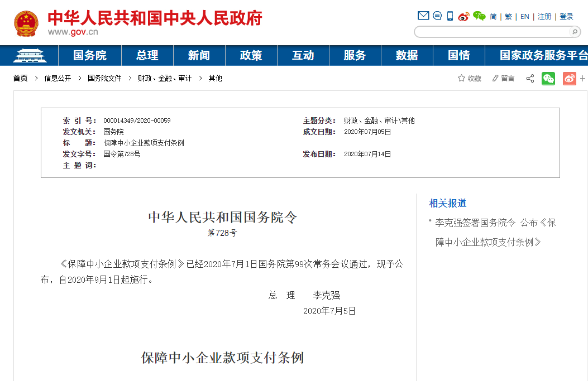Go to 其他 breadcrumb
The width and height of the screenshot is (588, 381).
click(x=215, y=78)
